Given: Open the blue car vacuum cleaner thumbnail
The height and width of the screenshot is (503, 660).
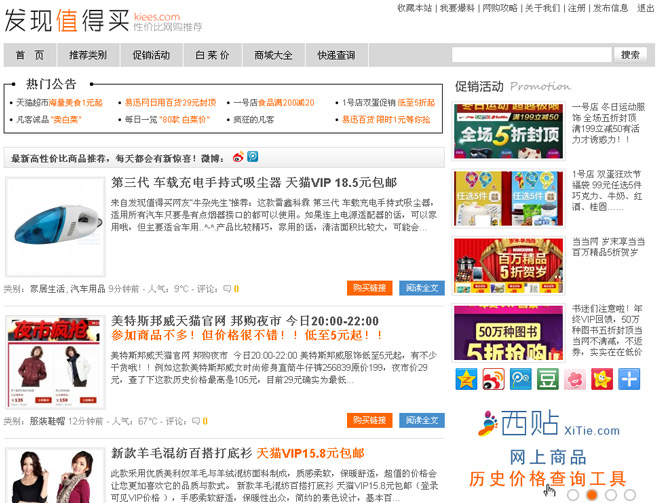Looking at the screenshot, I should pos(55,227).
